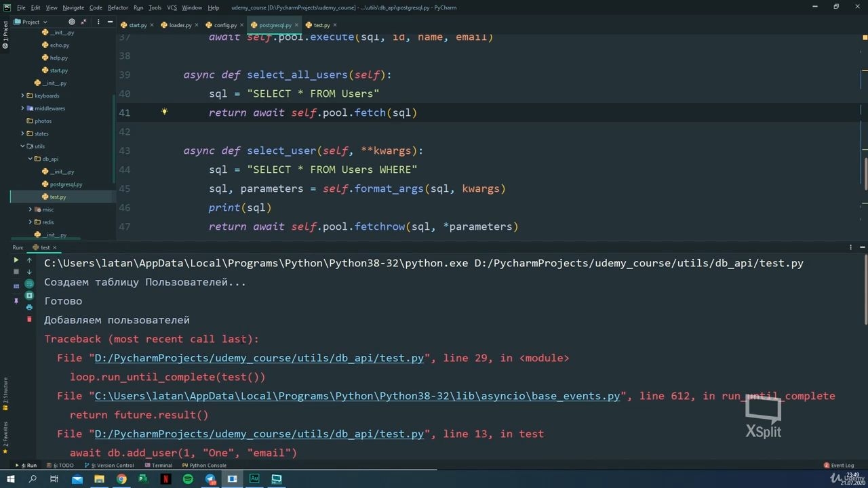This screenshot has height=488, width=868.
Task: Toggle soft-wrap in the Run console
Action: 29,284
